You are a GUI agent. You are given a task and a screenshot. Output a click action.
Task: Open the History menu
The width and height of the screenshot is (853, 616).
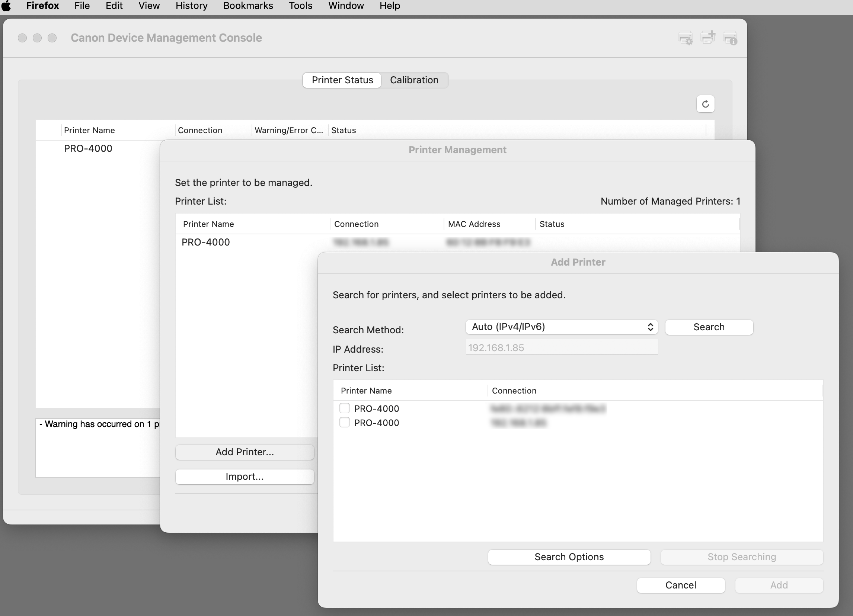click(191, 6)
